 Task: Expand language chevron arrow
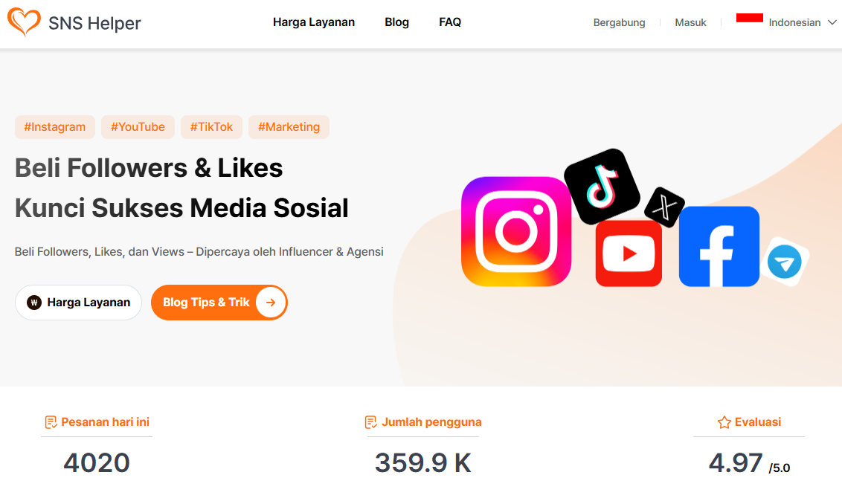click(x=832, y=22)
